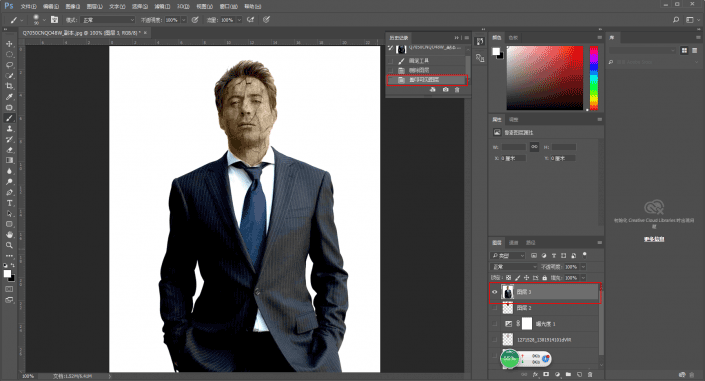The image size is (705, 381).
Task: Select the Hand tool
Action: (9, 235)
